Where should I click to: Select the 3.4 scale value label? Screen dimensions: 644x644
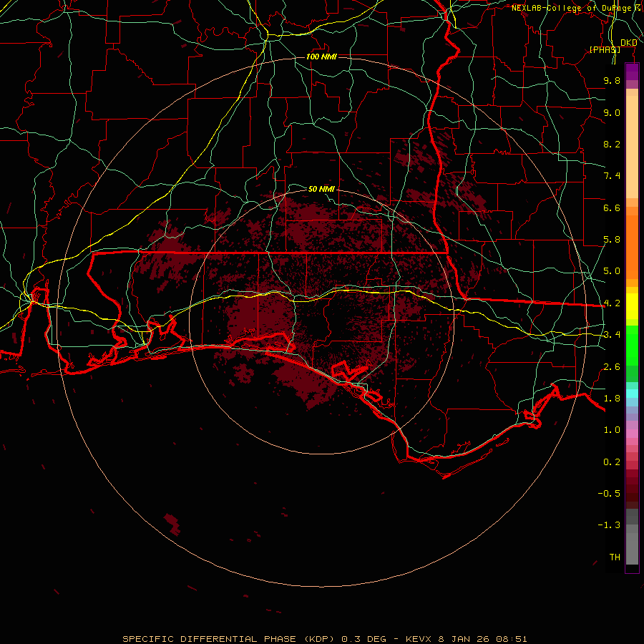coord(612,335)
